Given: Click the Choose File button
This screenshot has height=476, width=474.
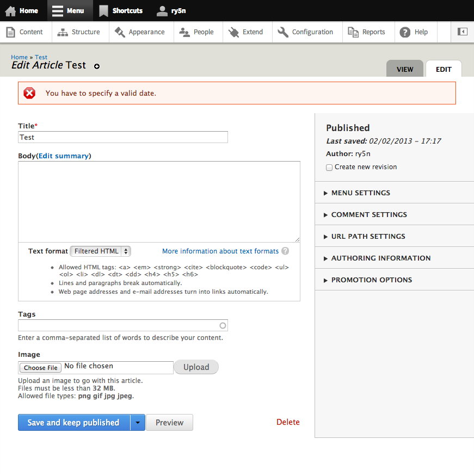Looking at the screenshot, I should [x=41, y=368].
